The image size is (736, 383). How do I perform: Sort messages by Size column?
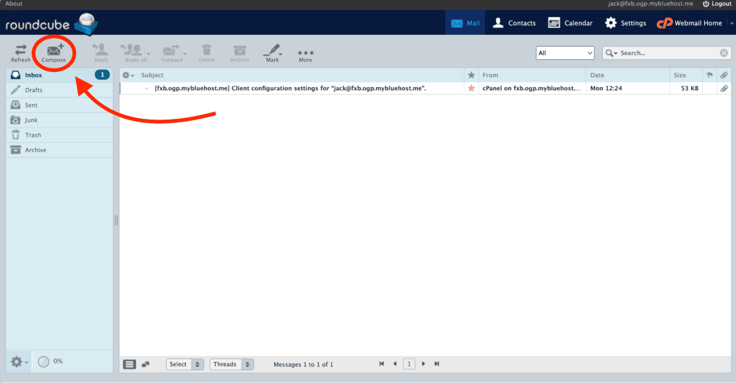tap(680, 75)
